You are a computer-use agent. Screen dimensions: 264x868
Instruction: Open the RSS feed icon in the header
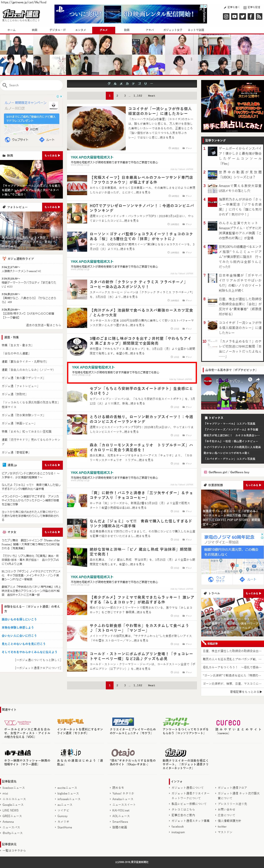[259, 16]
